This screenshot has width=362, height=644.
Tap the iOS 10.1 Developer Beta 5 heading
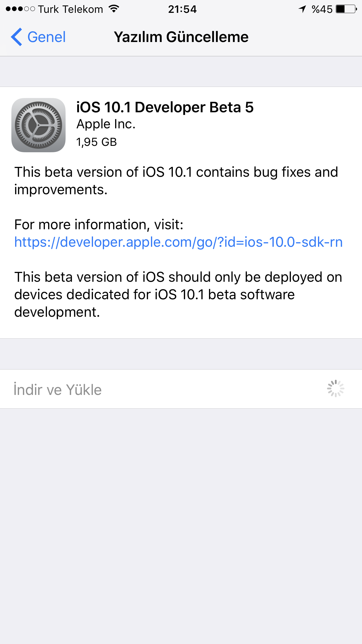[165, 107]
